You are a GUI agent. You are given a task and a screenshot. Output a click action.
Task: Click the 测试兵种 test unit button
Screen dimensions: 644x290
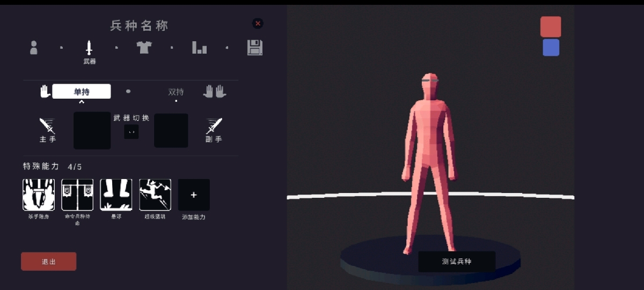[457, 262]
